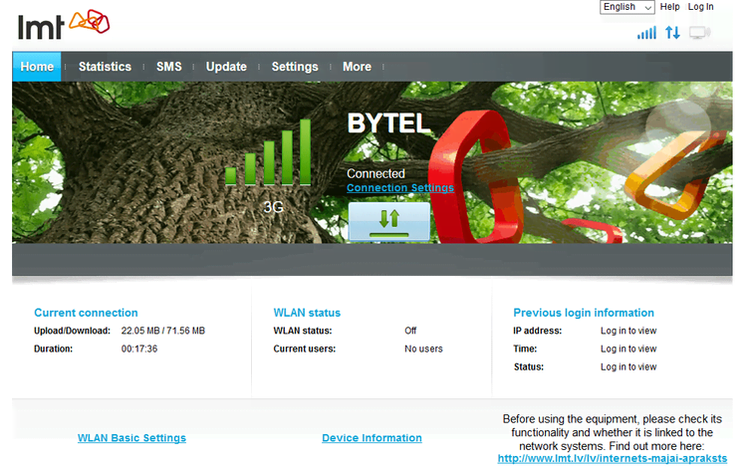The image size is (750, 468).
Task: Click 'Log in to view' beside Time
Action: tap(629, 349)
